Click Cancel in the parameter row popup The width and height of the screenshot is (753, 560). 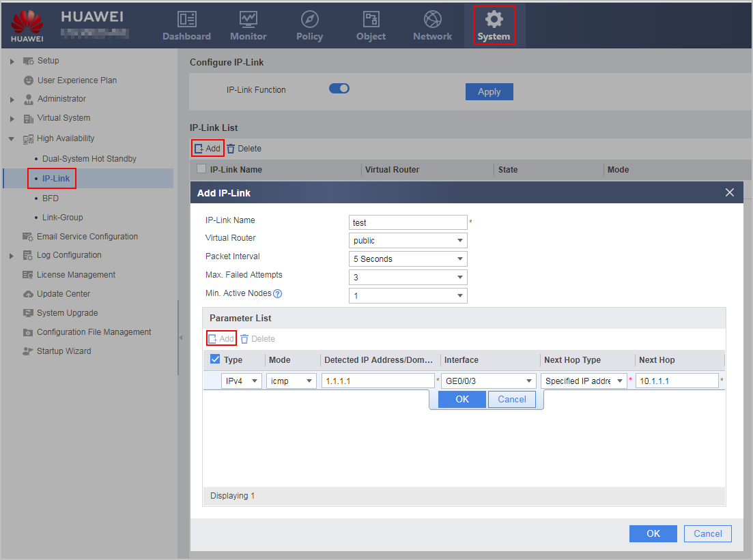tap(511, 399)
